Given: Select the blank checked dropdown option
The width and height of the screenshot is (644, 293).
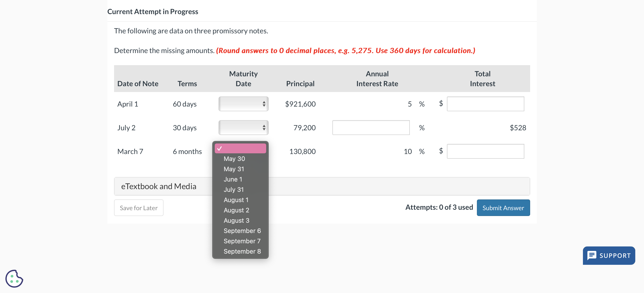Looking at the screenshot, I should (240, 148).
